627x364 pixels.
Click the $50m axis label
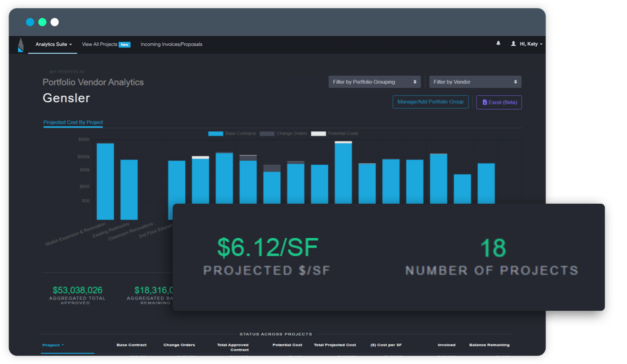(84, 139)
